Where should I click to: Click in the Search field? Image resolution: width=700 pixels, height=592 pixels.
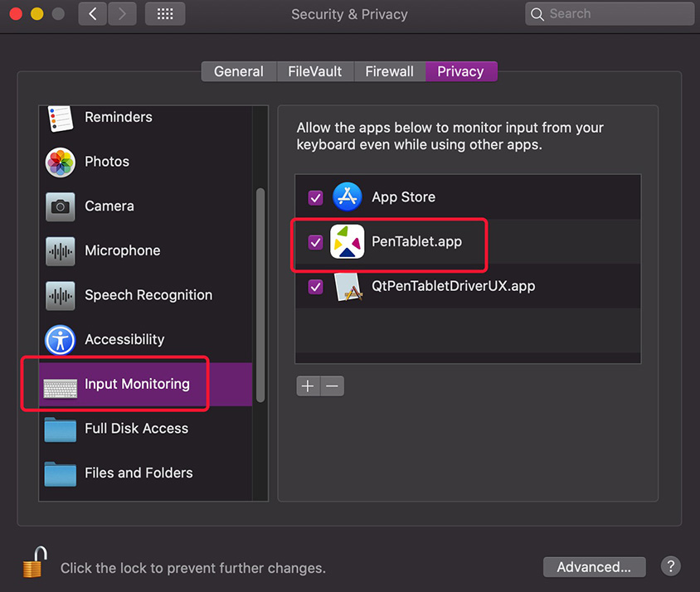tap(610, 14)
